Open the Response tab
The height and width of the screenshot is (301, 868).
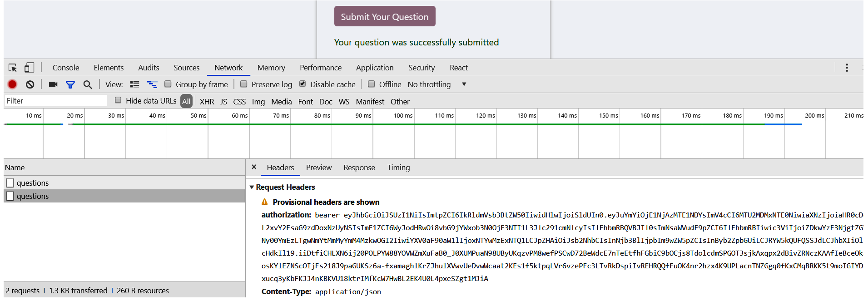point(359,168)
